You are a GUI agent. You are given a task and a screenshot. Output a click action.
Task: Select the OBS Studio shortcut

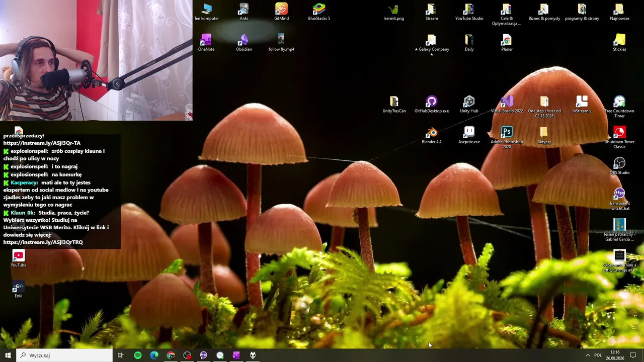tap(619, 166)
